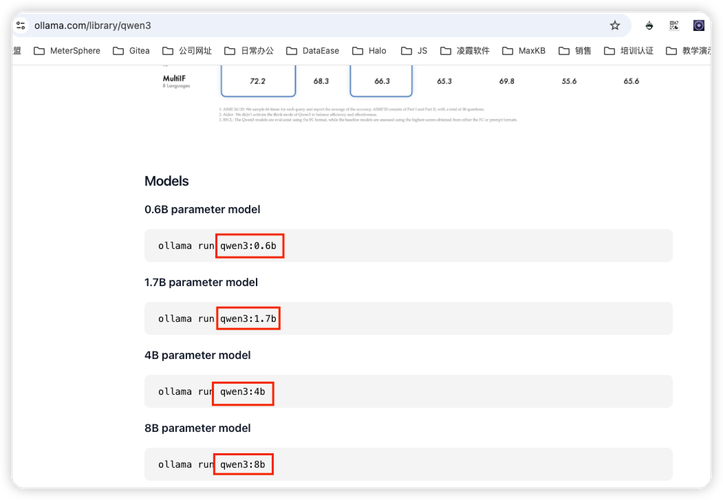723x500 pixels.
Task: Click the Halo bookmark folder
Action: tap(369, 50)
